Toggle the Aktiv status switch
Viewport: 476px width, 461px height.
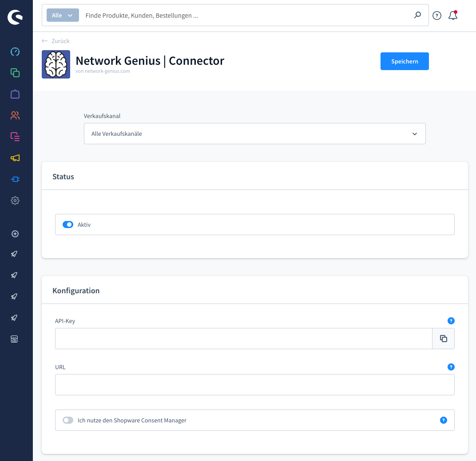pos(67,225)
